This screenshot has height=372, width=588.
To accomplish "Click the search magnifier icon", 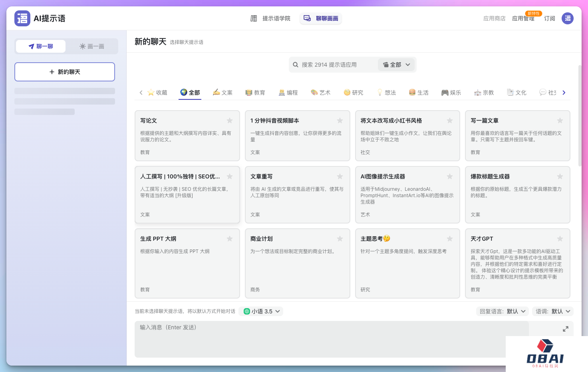I will (296, 65).
